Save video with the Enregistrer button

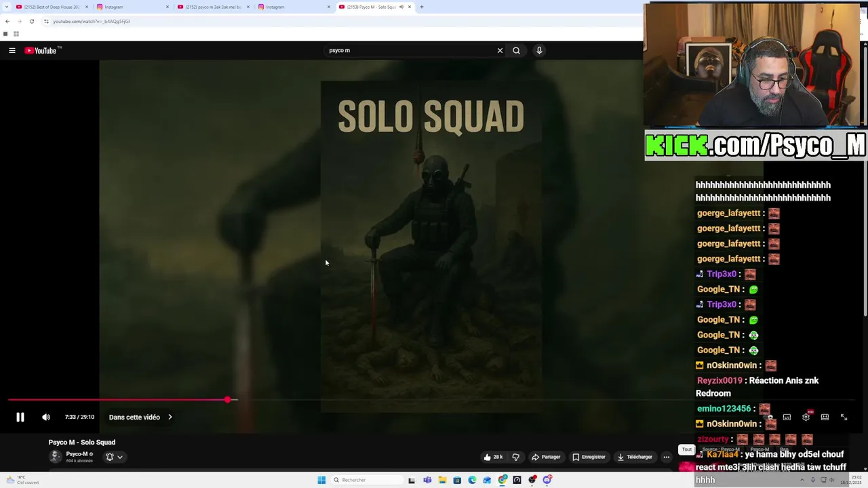[589, 457]
